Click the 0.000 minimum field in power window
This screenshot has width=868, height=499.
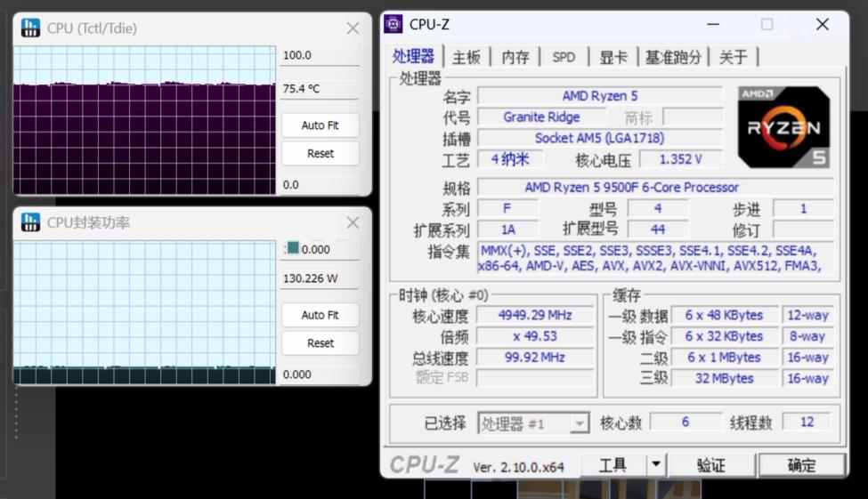(x=320, y=374)
